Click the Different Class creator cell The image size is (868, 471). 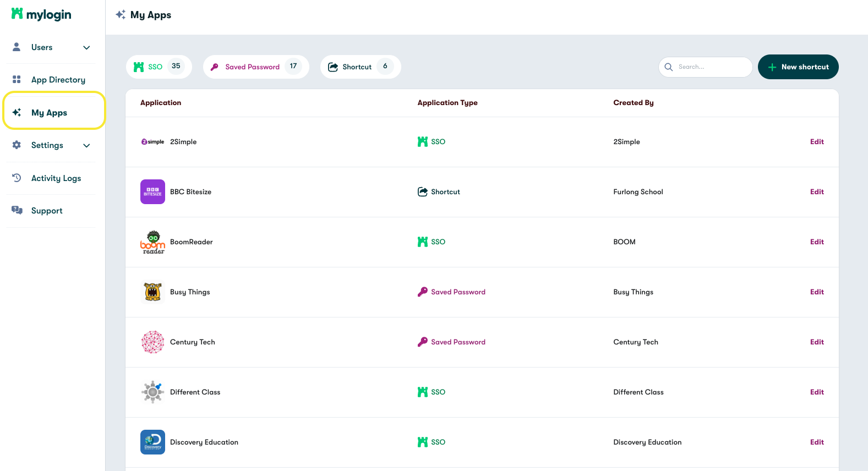click(638, 392)
